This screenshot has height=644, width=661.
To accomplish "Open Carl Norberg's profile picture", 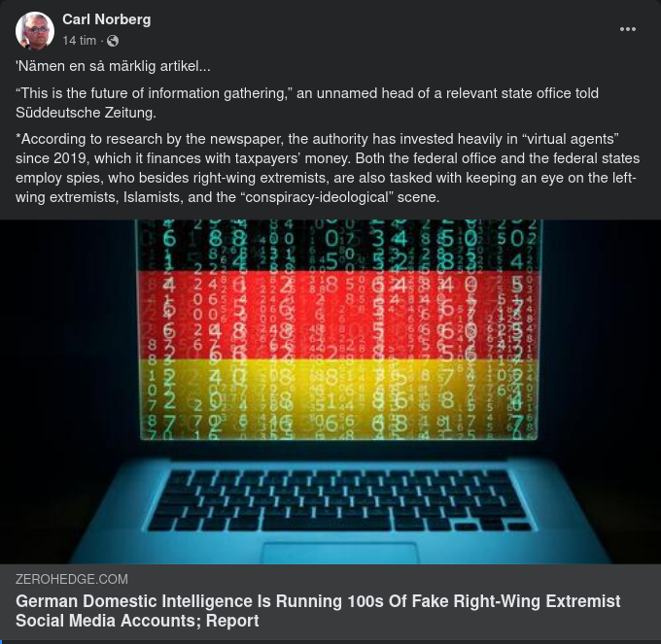I will (x=35, y=30).
